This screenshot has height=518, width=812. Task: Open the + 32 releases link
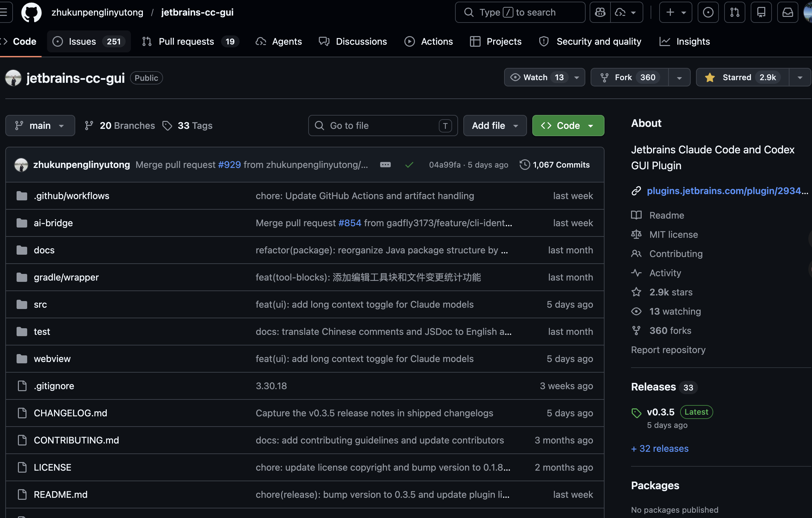(x=660, y=448)
